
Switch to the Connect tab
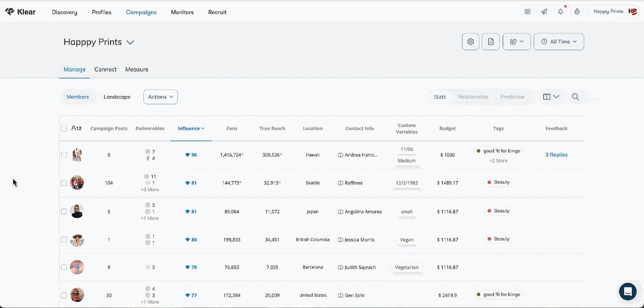click(x=105, y=69)
